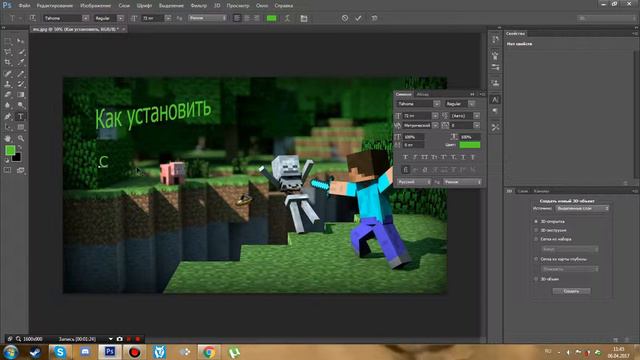640x360 pixels.
Task: Open font family dropdown in options bar
Action: tap(85, 18)
